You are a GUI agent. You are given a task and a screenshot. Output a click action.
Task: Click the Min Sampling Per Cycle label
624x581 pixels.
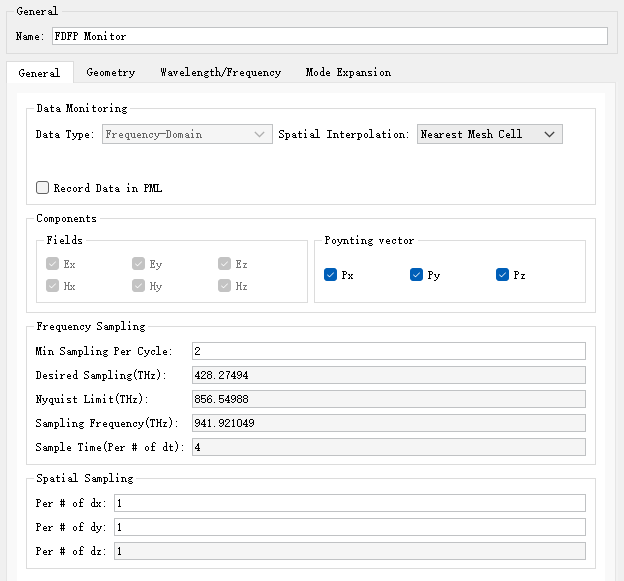[104, 351]
